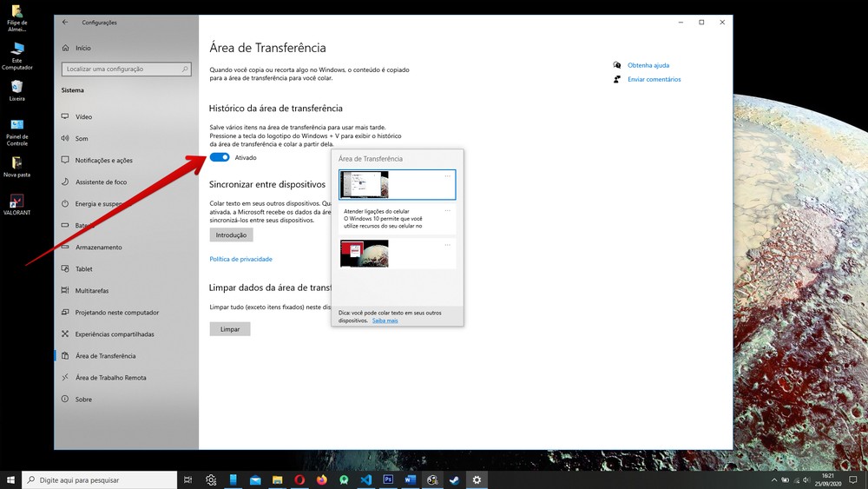Screen dimensions: 868x489
Task: Open the Mail app on taskbar
Action: [x=255, y=479]
